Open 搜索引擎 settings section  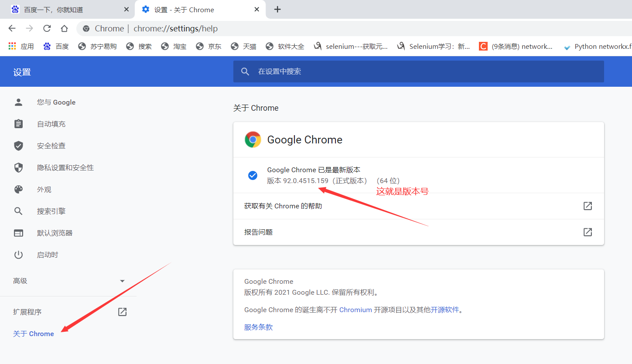51,211
